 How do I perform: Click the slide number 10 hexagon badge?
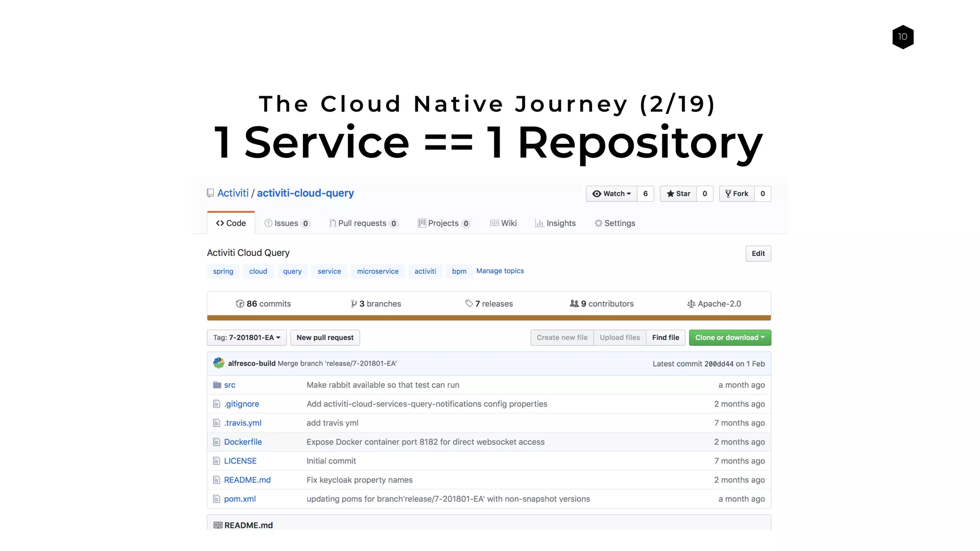click(903, 37)
